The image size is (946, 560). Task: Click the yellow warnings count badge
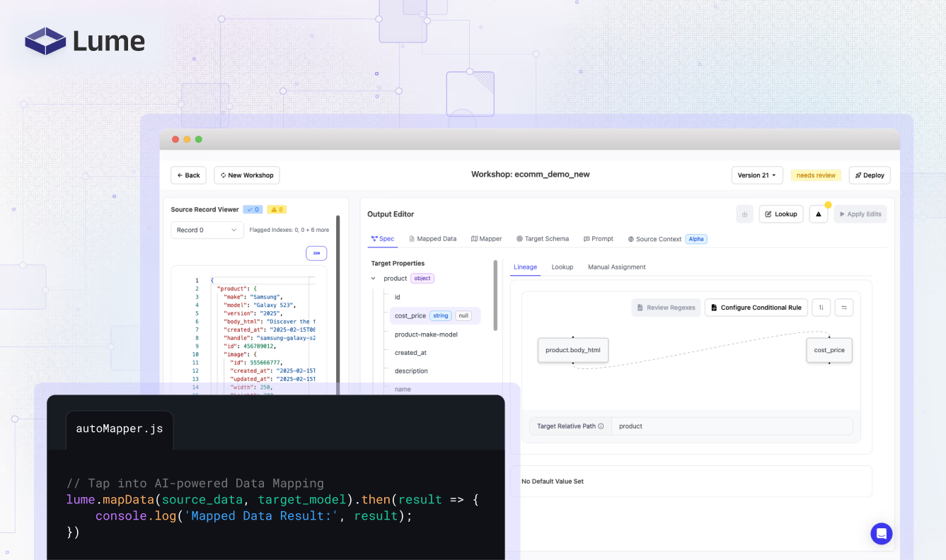pyautogui.click(x=276, y=209)
